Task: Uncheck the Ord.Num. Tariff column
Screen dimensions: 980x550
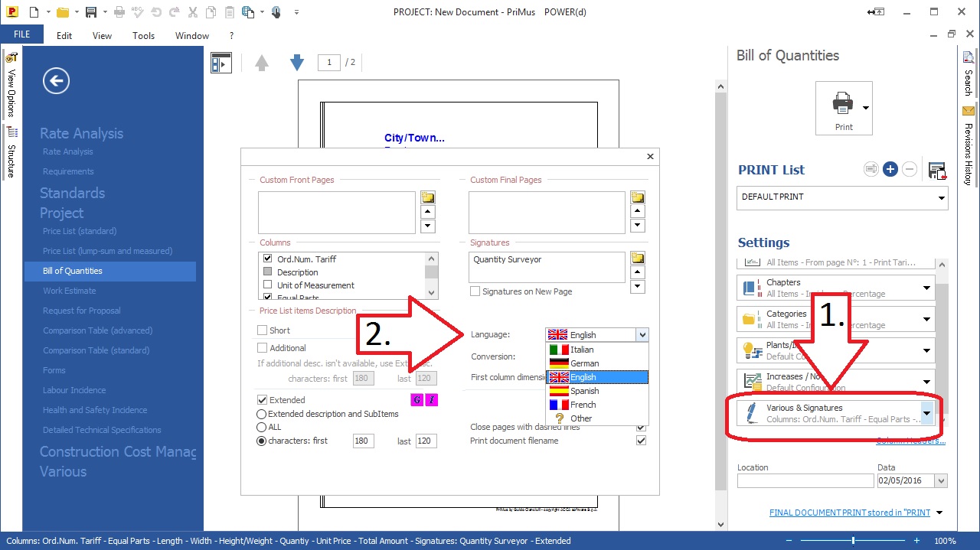Action: (x=267, y=259)
